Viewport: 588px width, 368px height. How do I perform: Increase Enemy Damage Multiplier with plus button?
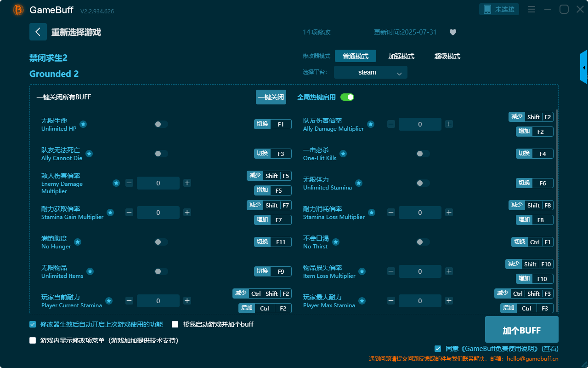187,183
